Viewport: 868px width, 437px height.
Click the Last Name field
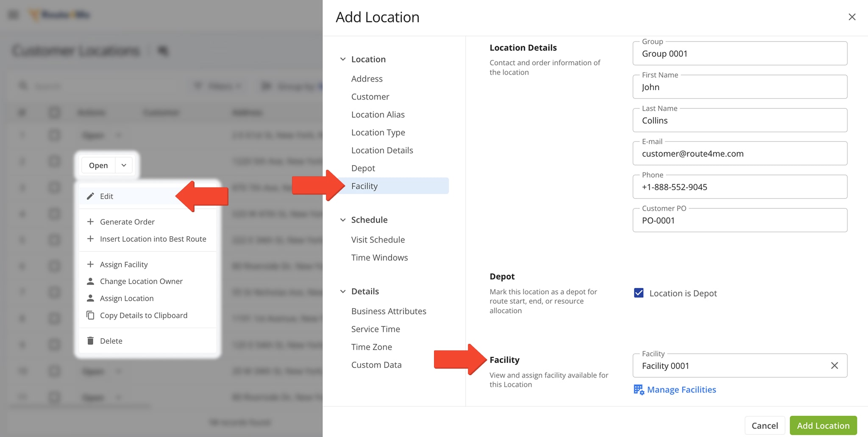tap(740, 120)
